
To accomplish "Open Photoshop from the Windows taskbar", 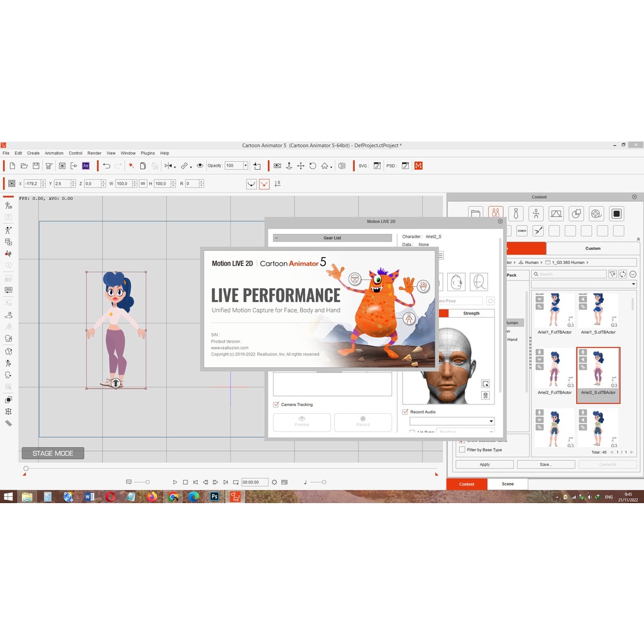I will (x=214, y=497).
